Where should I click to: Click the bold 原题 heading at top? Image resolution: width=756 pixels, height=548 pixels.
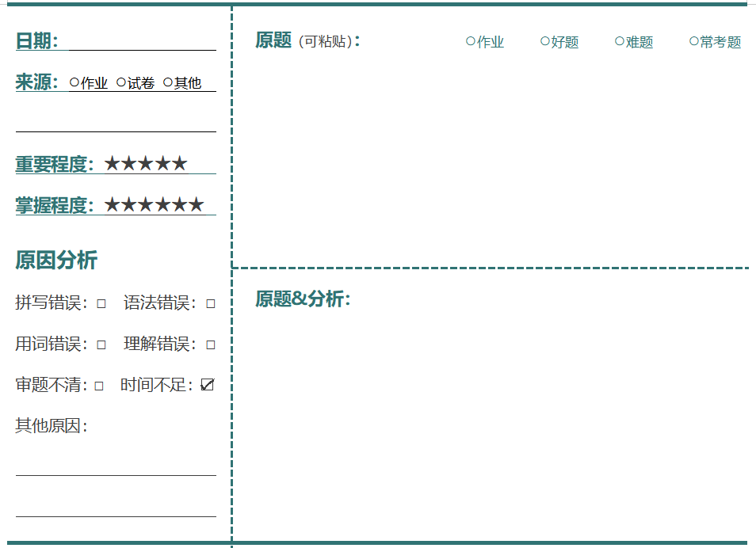pyautogui.click(x=273, y=40)
